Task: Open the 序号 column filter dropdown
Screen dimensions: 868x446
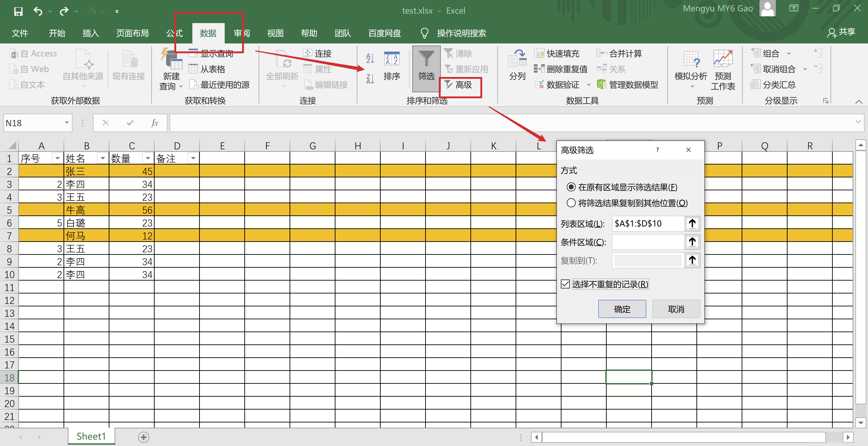Action: pos(57,158)
